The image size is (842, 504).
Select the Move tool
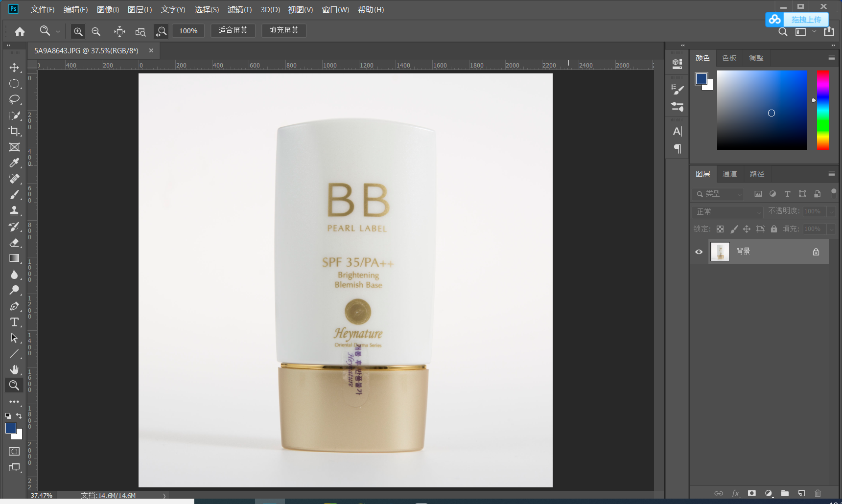click(14, 68)
